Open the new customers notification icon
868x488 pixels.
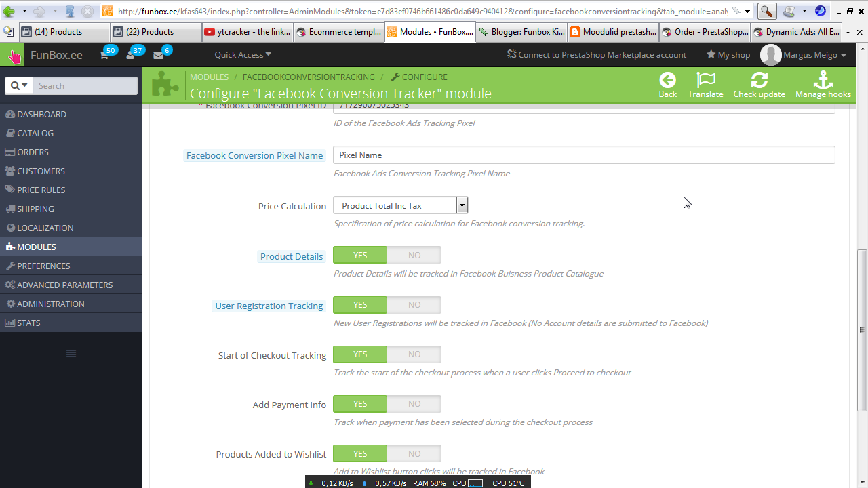pyautogui.click(x=131, y=55)
